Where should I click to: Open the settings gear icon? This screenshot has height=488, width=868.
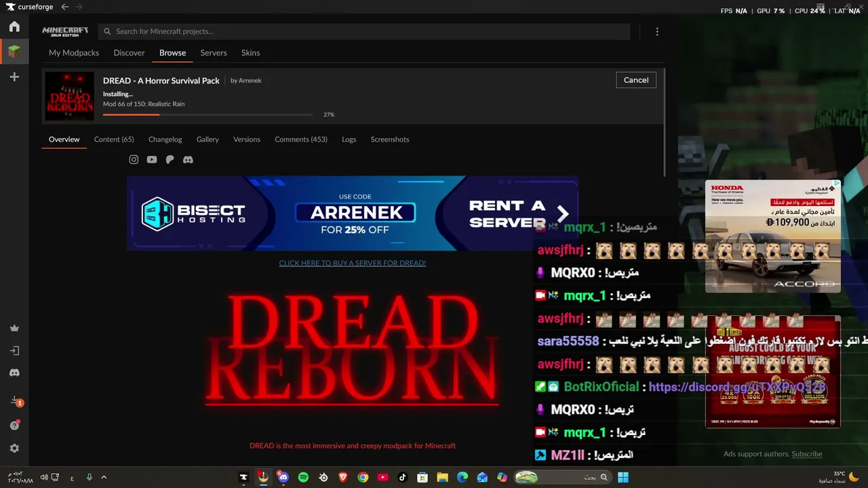coord(14,448)
